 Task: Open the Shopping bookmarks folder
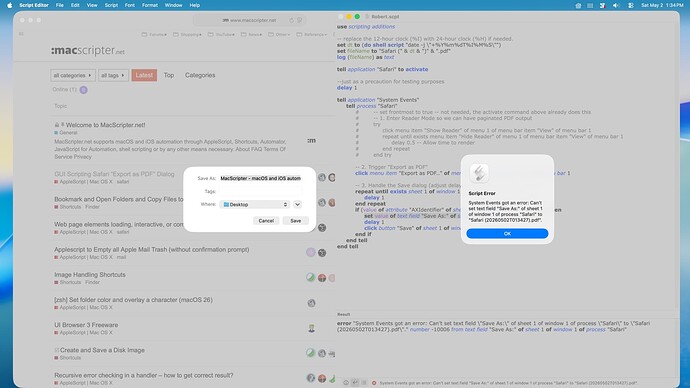tap(187, 34)
